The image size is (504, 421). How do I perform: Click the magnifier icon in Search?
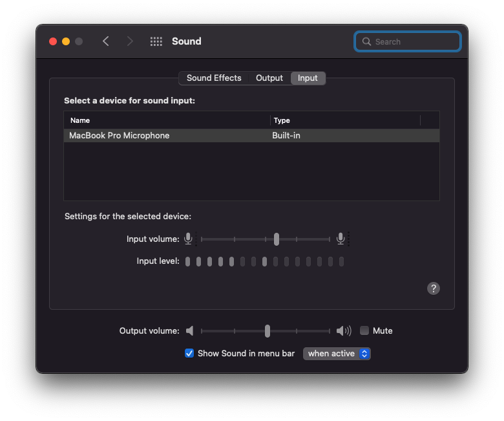pos(367,41)
